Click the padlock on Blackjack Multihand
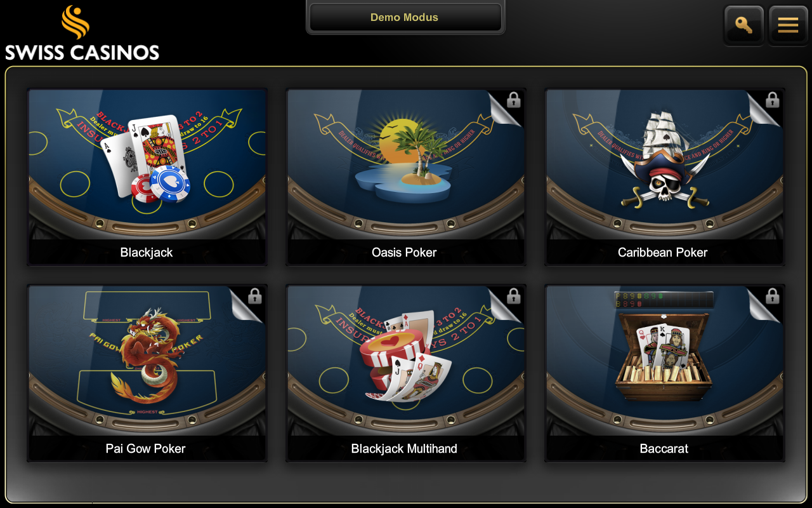The image size is (812, 508). coord(514,296)
